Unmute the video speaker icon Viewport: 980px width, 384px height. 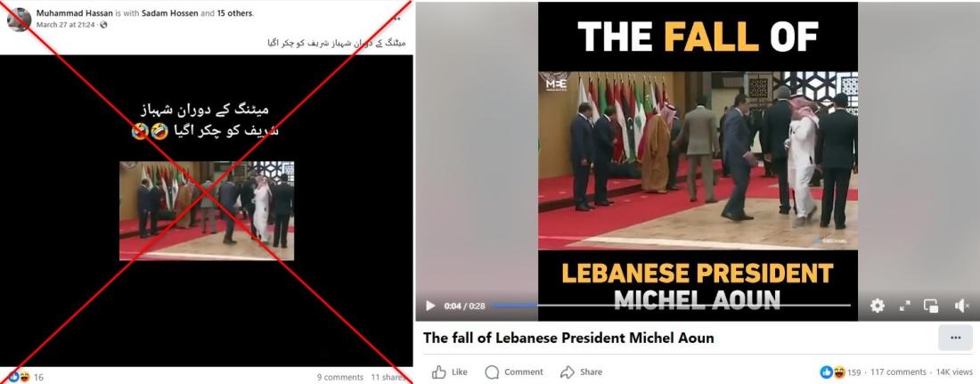click(962, 306)
